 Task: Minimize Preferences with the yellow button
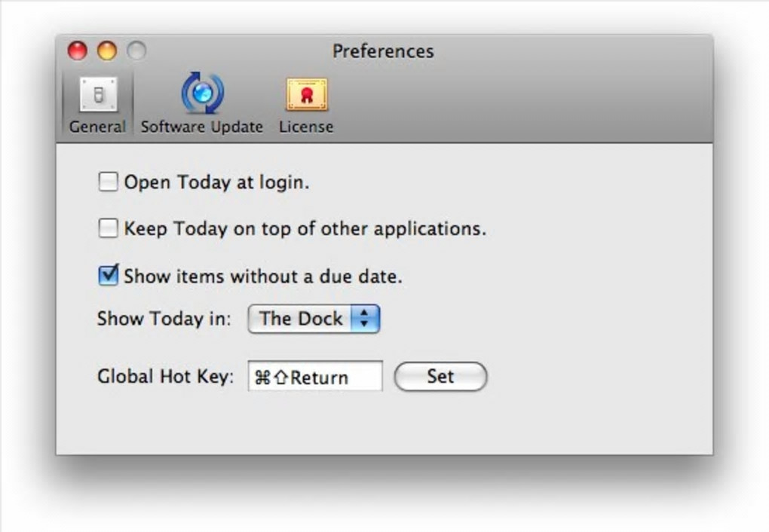click(x=107, y=51)
